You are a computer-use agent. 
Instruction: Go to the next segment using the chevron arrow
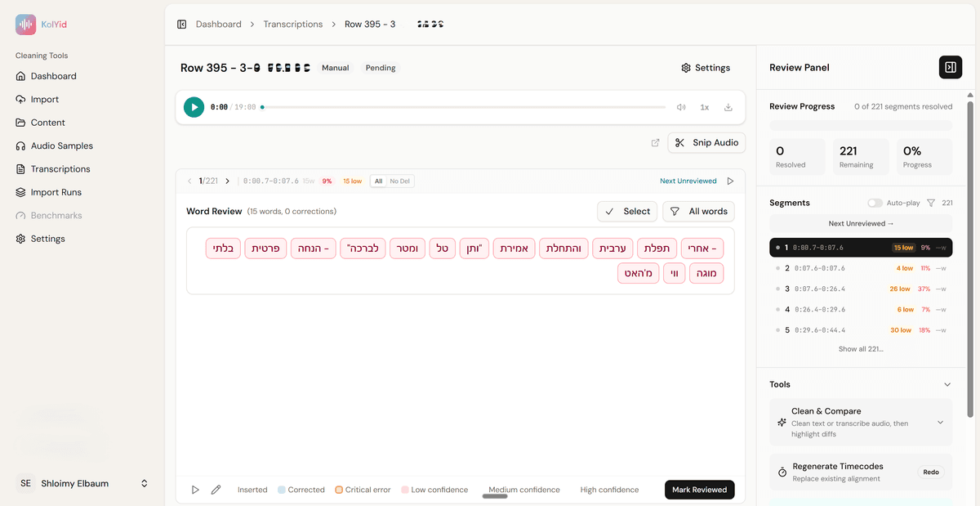227,181
